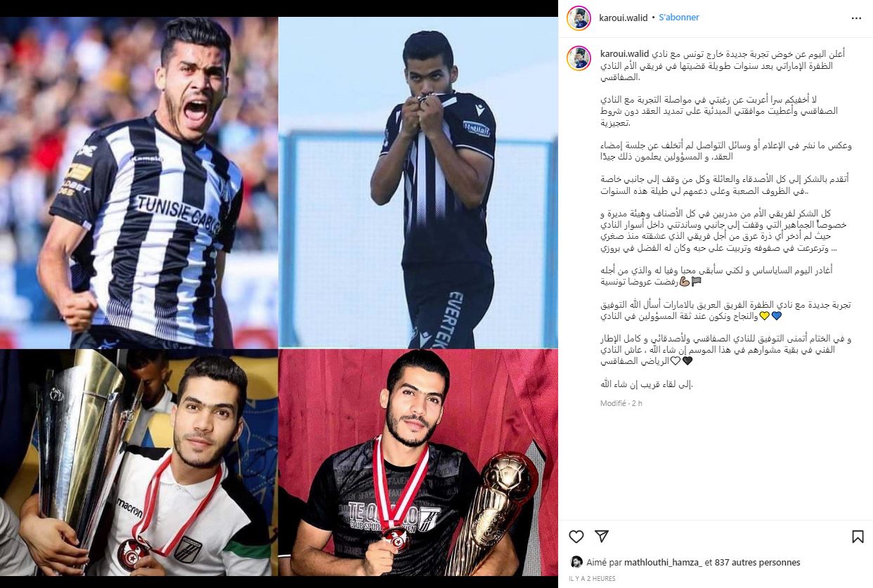Viewport: 873px width, 588px height.
Task: Click the blue heart emoji in the caption
Action: point(776,316)
